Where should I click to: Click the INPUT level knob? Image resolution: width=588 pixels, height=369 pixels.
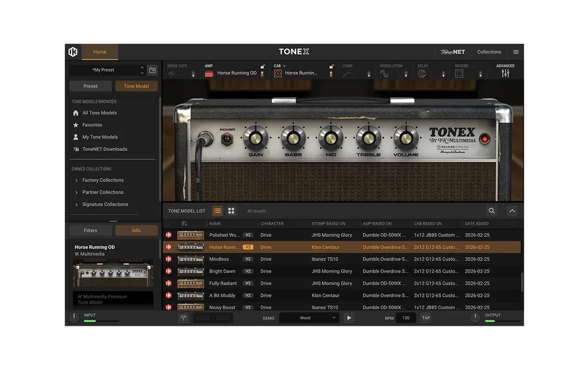(74, 317)
